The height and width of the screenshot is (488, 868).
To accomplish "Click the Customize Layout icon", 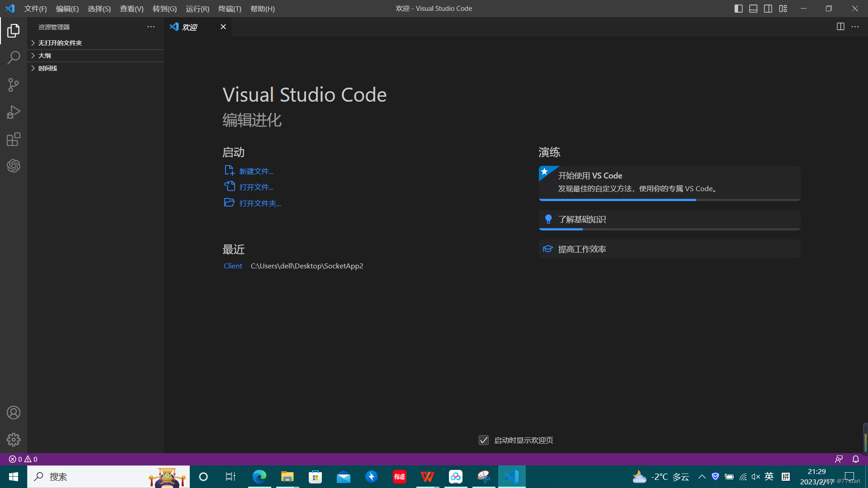I will click(783, 9).
